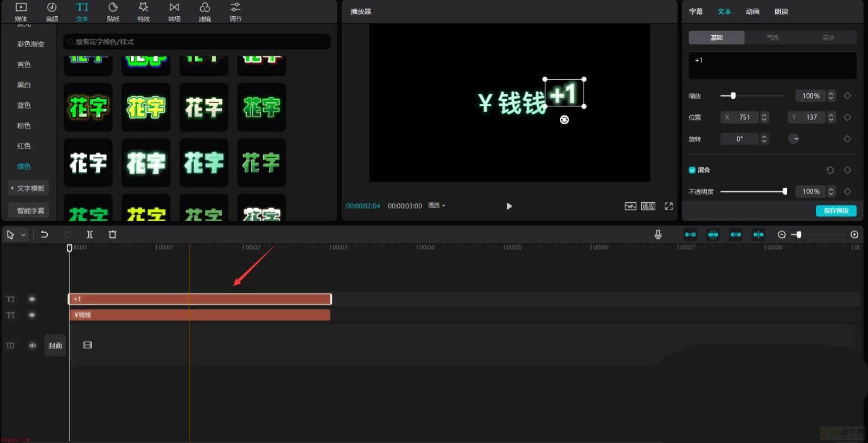This screenshot has width=868, height=443.
Task: Open the 贴纸 stickers panel icon
Action: (113, 11)
